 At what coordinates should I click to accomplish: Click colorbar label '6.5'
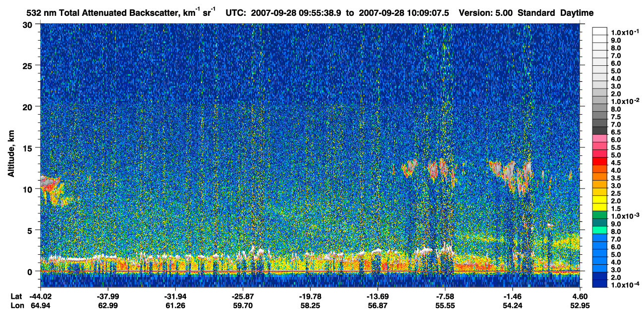616,133
